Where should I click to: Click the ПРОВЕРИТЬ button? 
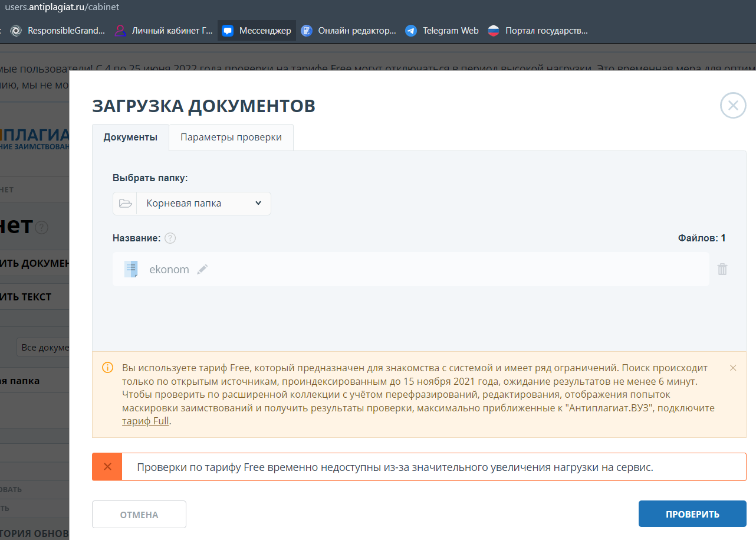click(692, 514)
